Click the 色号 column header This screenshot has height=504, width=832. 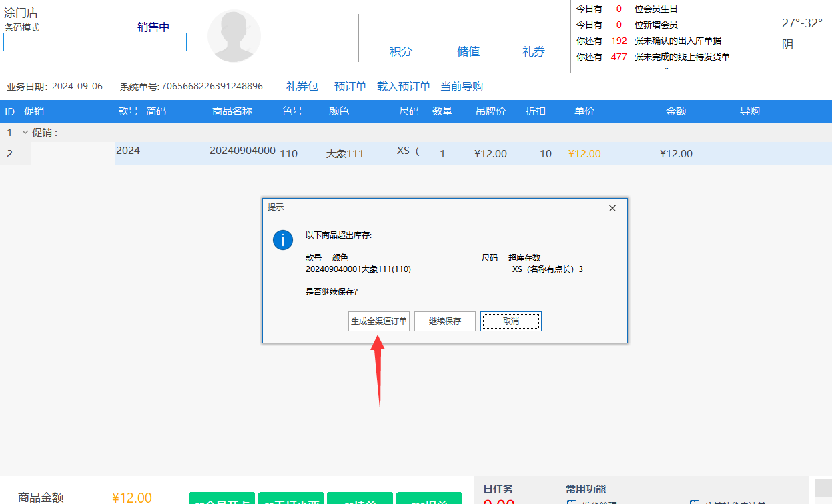tap(292, 111)
